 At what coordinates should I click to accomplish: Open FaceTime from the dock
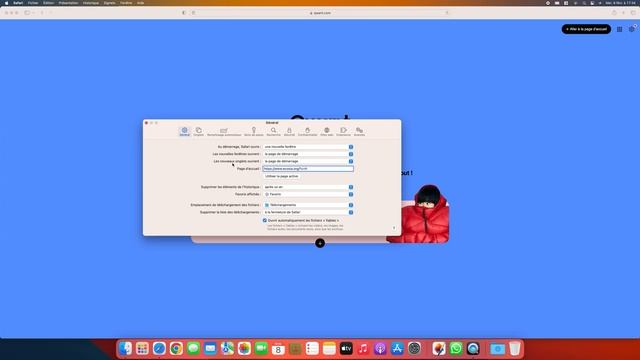261,349
